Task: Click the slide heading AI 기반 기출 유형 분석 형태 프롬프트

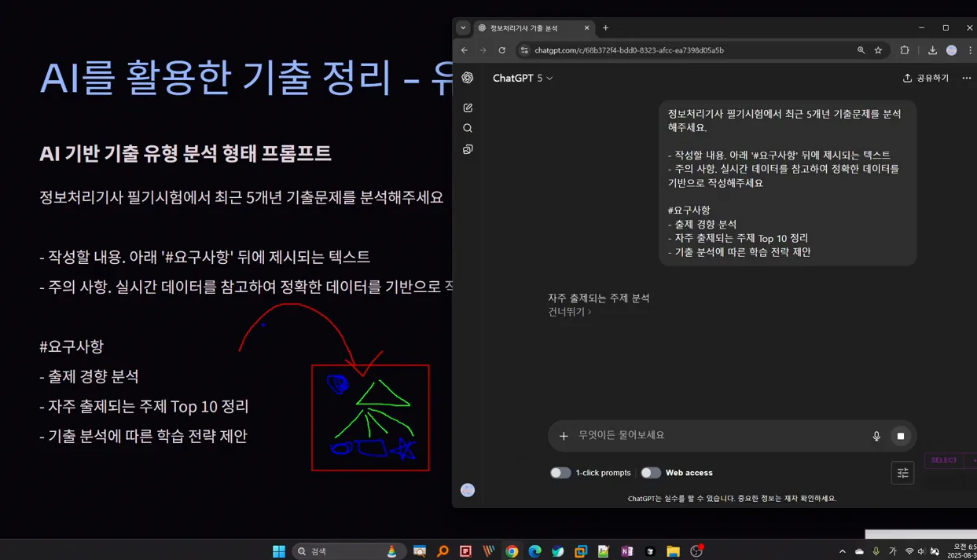Action: click(185, 153)
